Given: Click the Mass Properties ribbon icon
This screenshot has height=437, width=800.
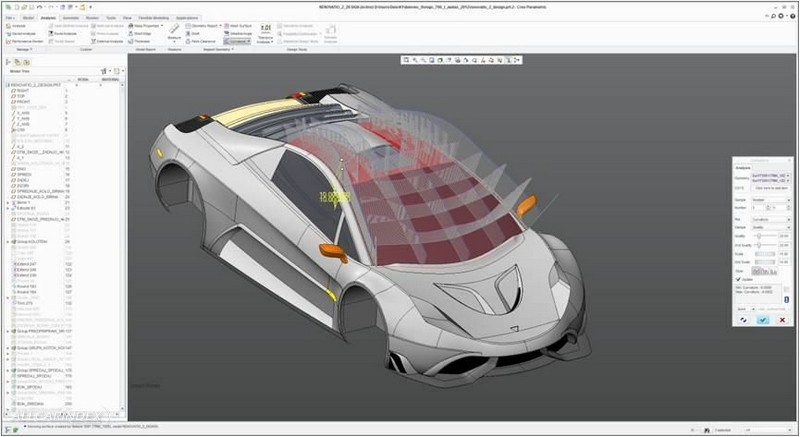Looking at the screenshot, I should (x=132, y=24).
